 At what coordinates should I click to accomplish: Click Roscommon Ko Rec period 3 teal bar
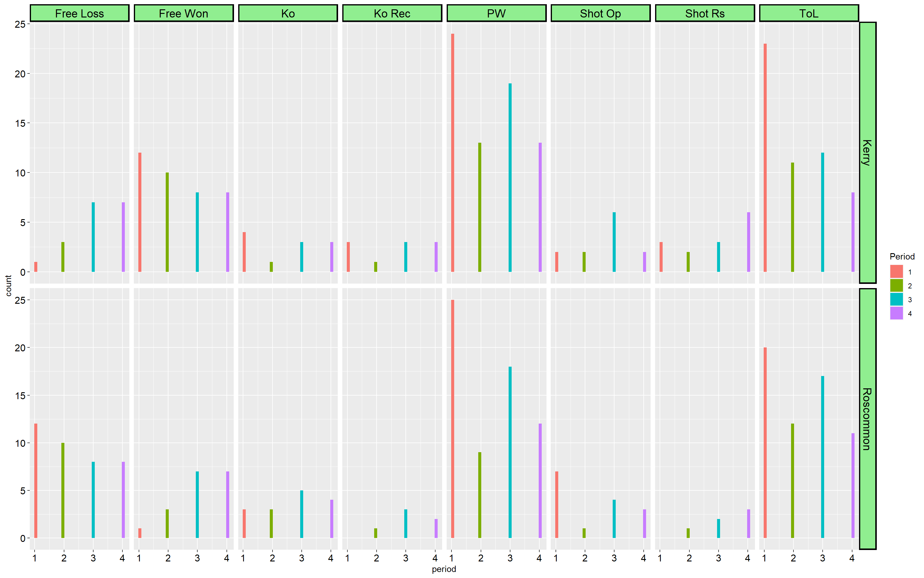click(406, 524)
